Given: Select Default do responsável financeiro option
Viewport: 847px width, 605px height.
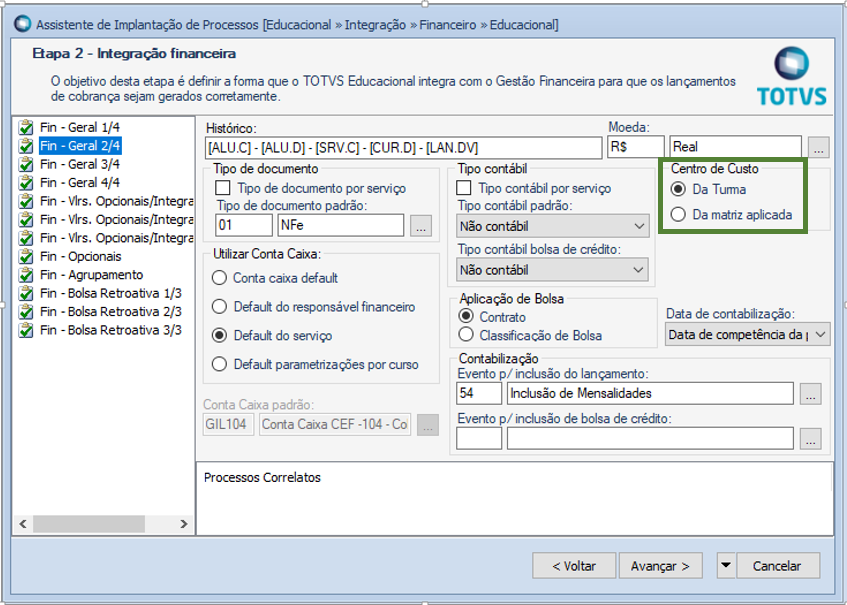Looking at the screenshot, I should click(219, 307).
